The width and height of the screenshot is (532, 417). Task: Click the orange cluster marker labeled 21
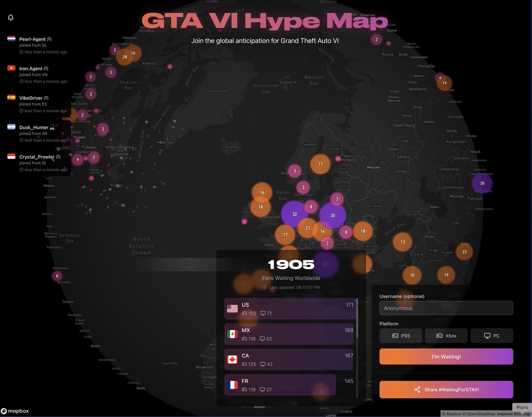pos(307,228)
